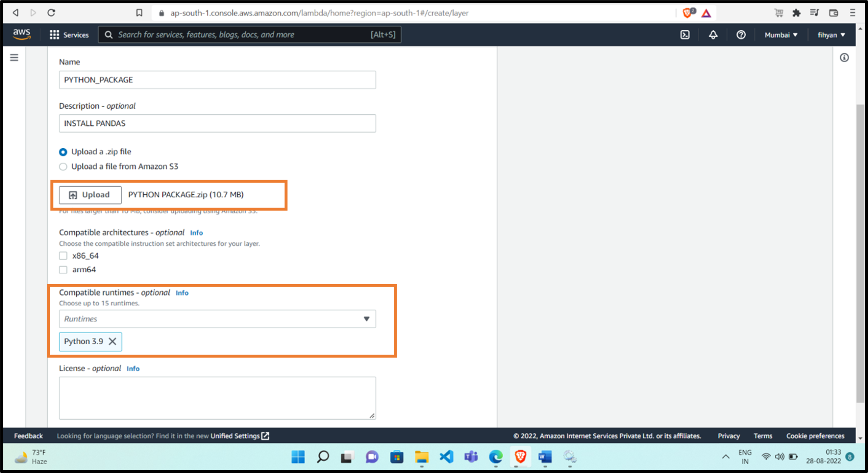Click the License text area
868x473 pixels.
point(217,398)
